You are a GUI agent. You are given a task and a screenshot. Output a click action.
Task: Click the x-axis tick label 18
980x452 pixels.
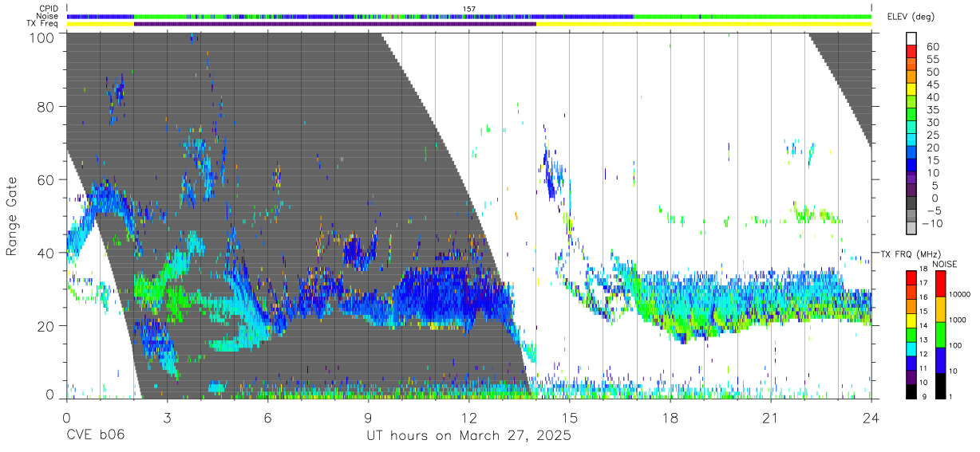click(x=670, y=417)
